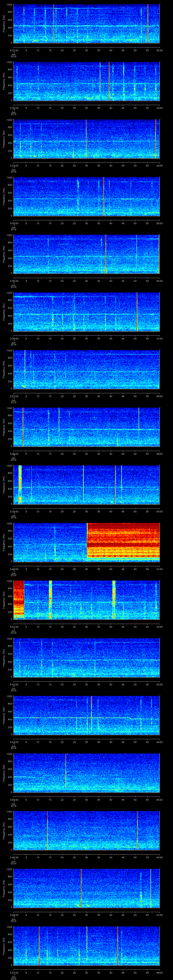
Task: Select the spectrogram panel starting at 3:32:00
Action: click(x=87, y=81)
